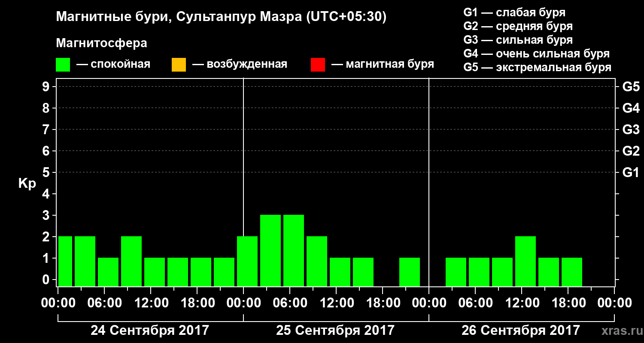The width and height of the screenshot is (644, 343).
Task: Click the second Kp 3 bar on 25 Сентября
Action: click(294, 250)
